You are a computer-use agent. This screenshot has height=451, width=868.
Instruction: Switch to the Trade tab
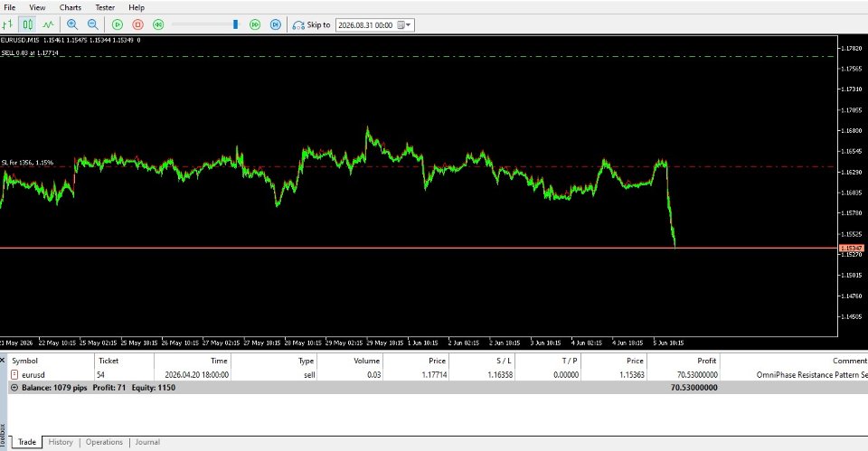(x=26, y=442)
